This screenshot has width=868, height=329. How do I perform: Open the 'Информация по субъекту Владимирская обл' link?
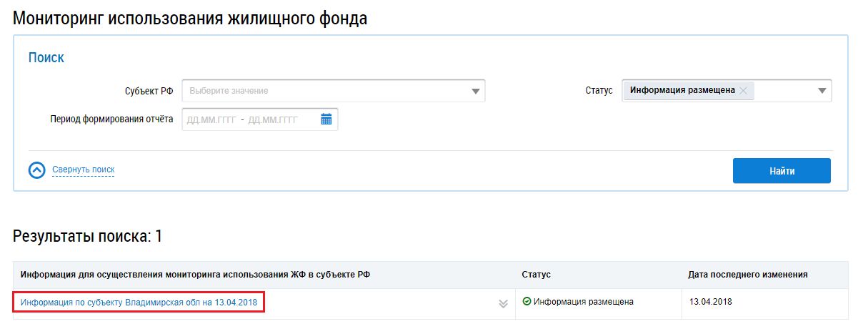click(139, 302)
